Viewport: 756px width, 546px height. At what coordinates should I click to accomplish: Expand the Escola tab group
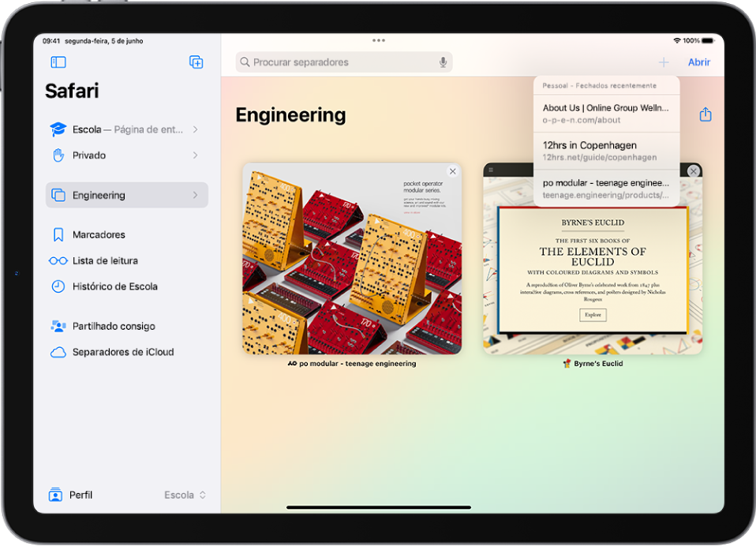click(x=196, y=129)
